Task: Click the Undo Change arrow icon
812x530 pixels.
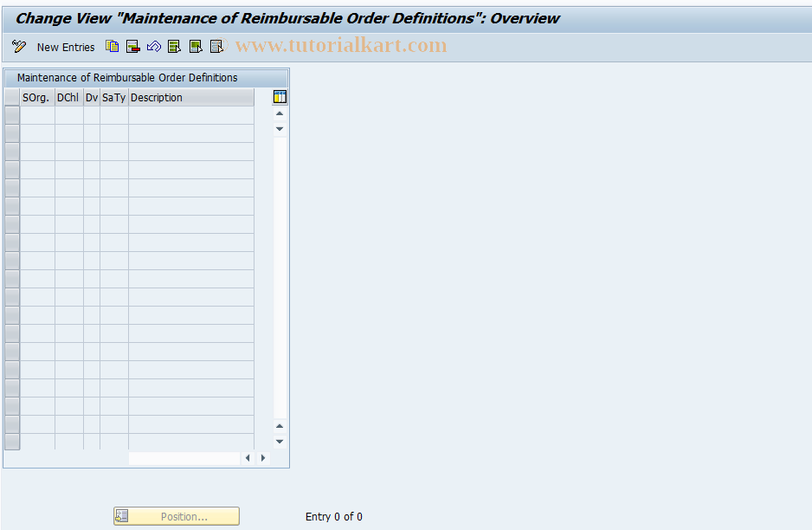Action: (154, 47)
